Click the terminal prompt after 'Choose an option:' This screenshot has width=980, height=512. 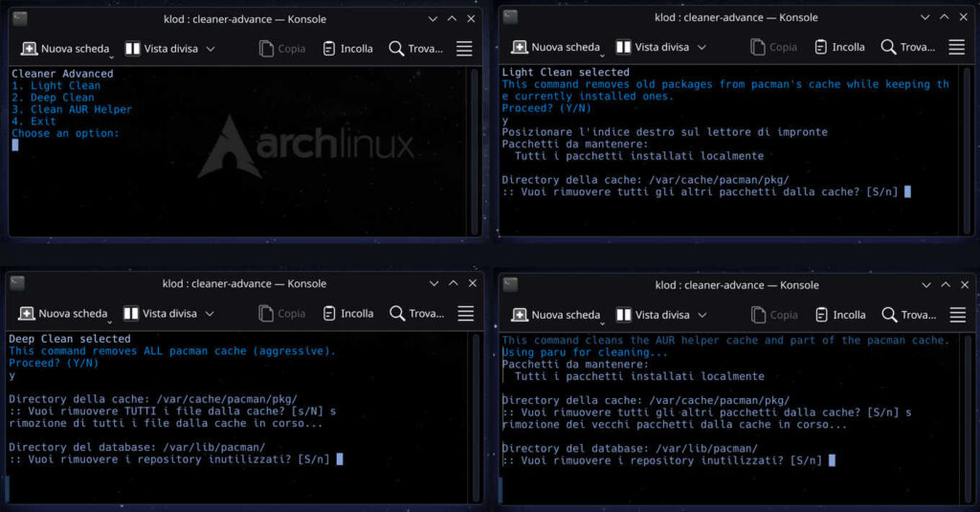pyautogui.click(x=15, y=145)
